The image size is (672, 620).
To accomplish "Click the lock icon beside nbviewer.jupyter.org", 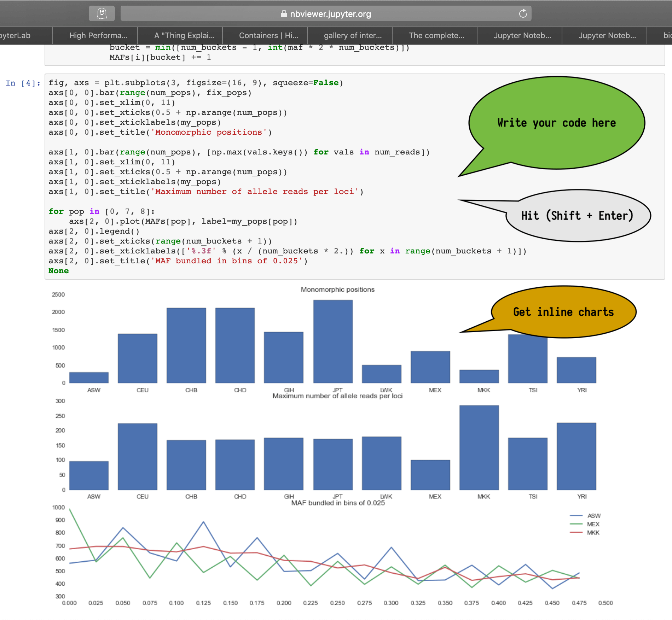I will point(284,14).
